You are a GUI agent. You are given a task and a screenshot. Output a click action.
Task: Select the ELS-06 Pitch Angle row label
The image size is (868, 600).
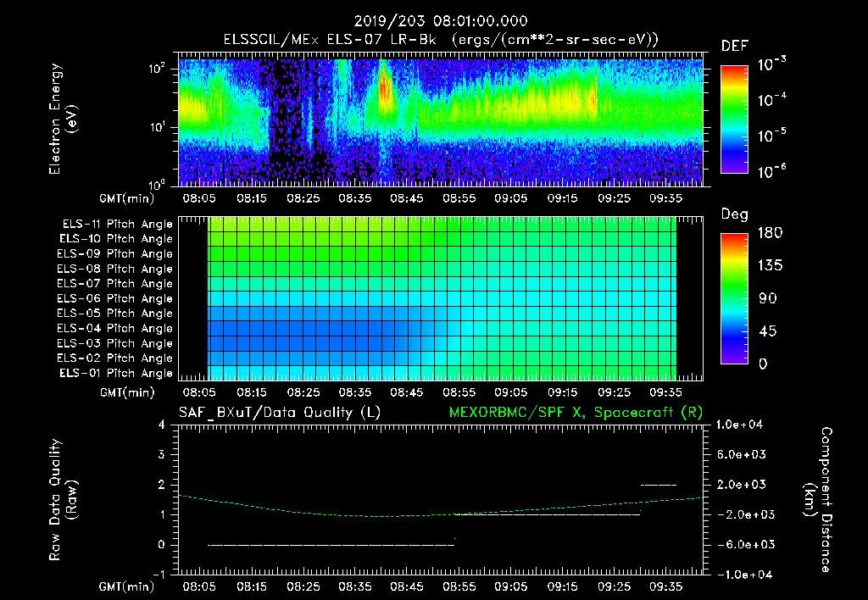[115, 298]
